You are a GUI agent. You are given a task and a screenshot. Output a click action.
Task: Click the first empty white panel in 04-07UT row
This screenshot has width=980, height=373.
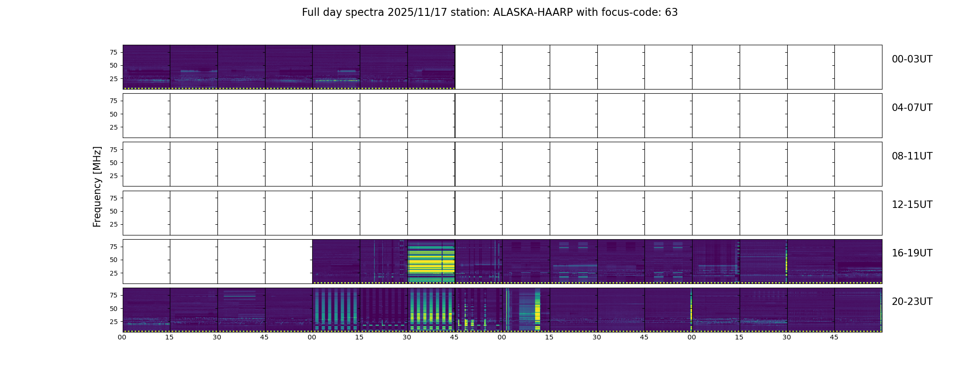coord(147,116)
